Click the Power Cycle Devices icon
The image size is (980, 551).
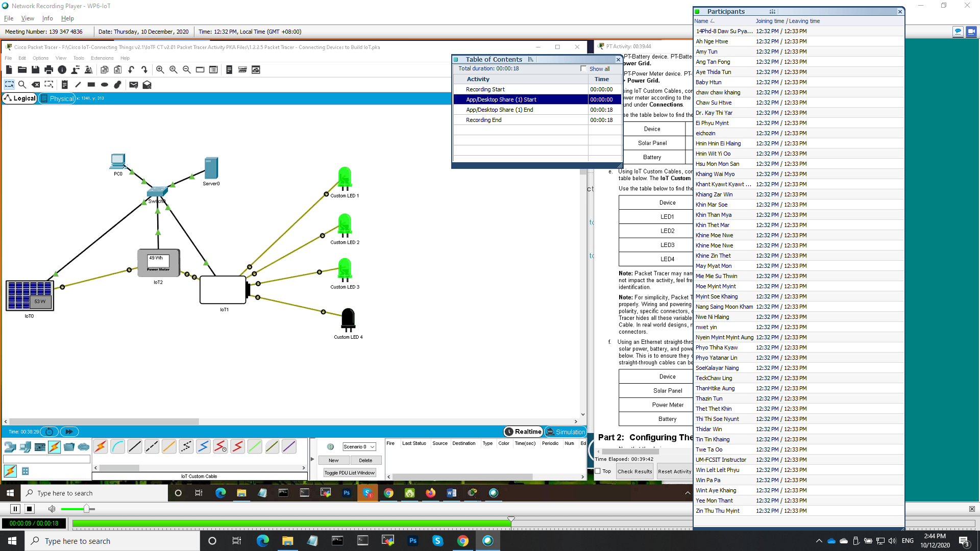49,432
